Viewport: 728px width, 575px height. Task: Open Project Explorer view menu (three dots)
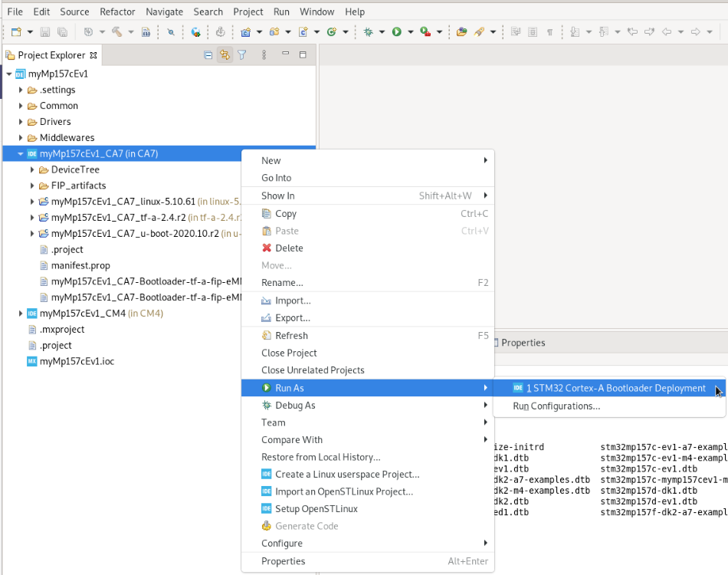264,54
